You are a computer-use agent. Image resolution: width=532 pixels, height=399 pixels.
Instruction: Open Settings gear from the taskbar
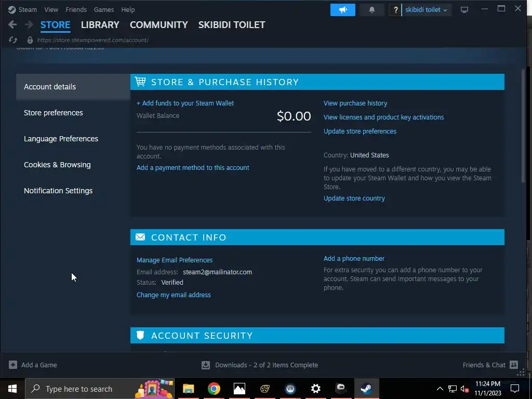pyautogui.click(x=315, y=389)
